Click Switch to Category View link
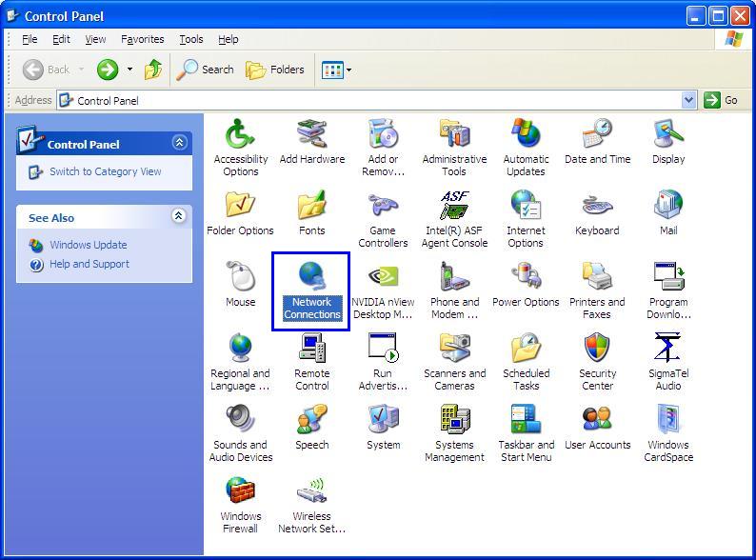The image size is (756, 560). pos(105,171)
